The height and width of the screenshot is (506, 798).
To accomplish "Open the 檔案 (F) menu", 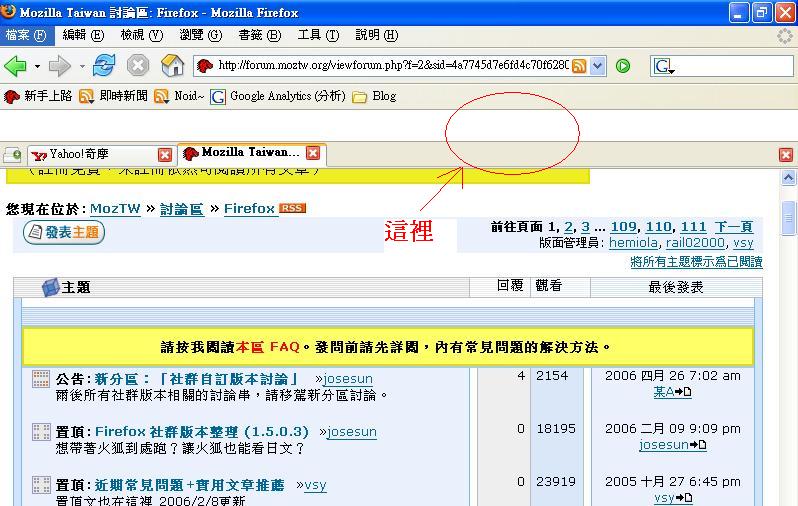I will pos(26,35).
